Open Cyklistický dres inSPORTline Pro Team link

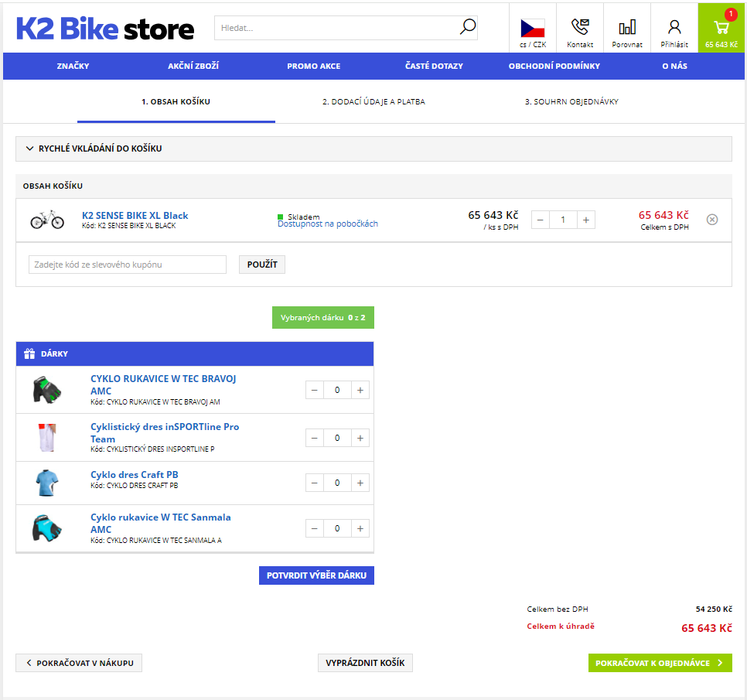(165, 432)
